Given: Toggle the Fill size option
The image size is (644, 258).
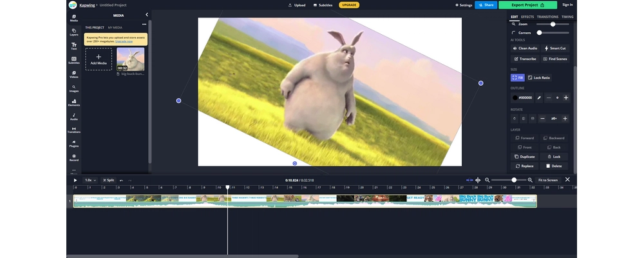Looking at the screenshot, I should (x=518, y=77).
